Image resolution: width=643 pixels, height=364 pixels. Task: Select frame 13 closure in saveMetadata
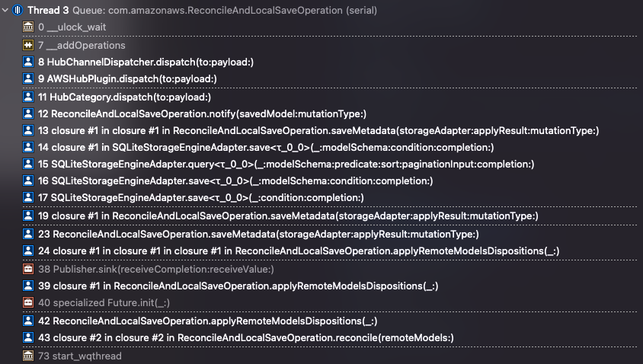coord(318,131)
